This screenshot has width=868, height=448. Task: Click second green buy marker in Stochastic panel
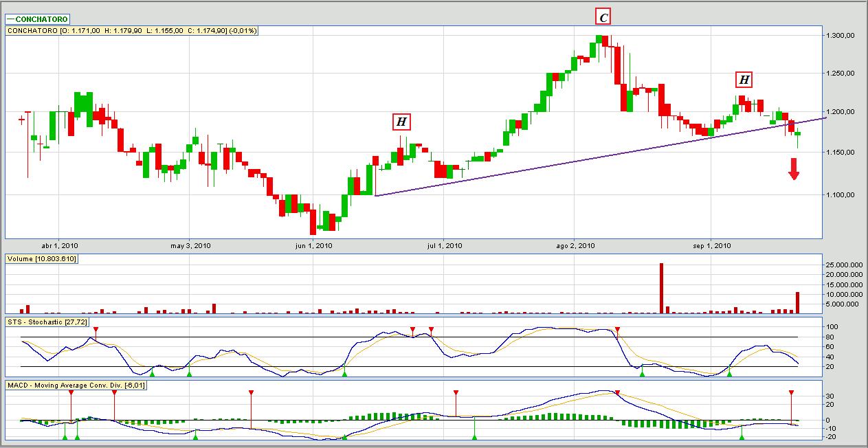tap(189, 373)
